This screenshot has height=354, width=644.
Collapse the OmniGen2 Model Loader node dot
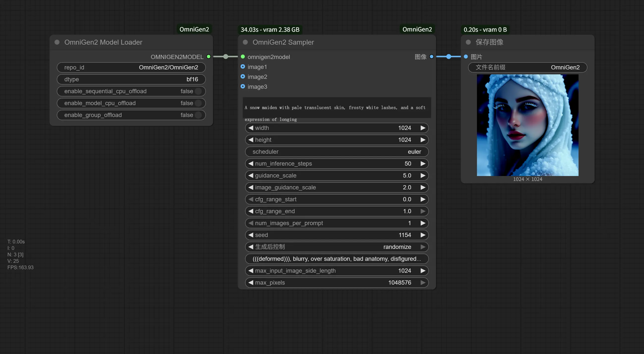pos(57,42)
